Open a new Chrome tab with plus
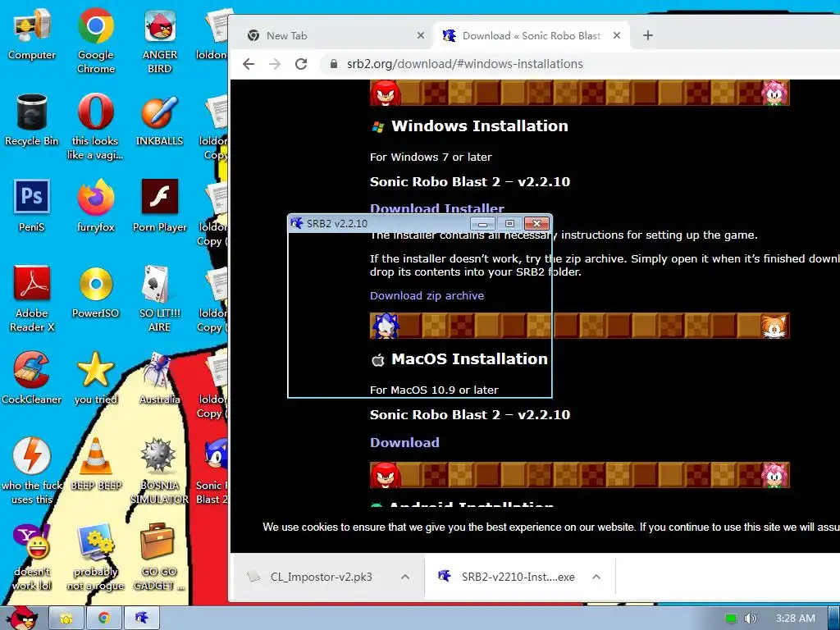The width and height of the screenshot is (840, 630). [x=648, y=35]
